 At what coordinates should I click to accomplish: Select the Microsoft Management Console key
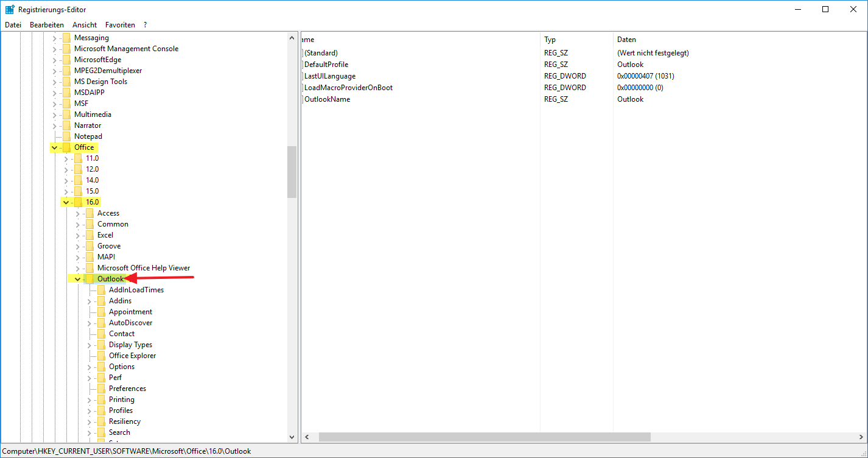point(126,49)
